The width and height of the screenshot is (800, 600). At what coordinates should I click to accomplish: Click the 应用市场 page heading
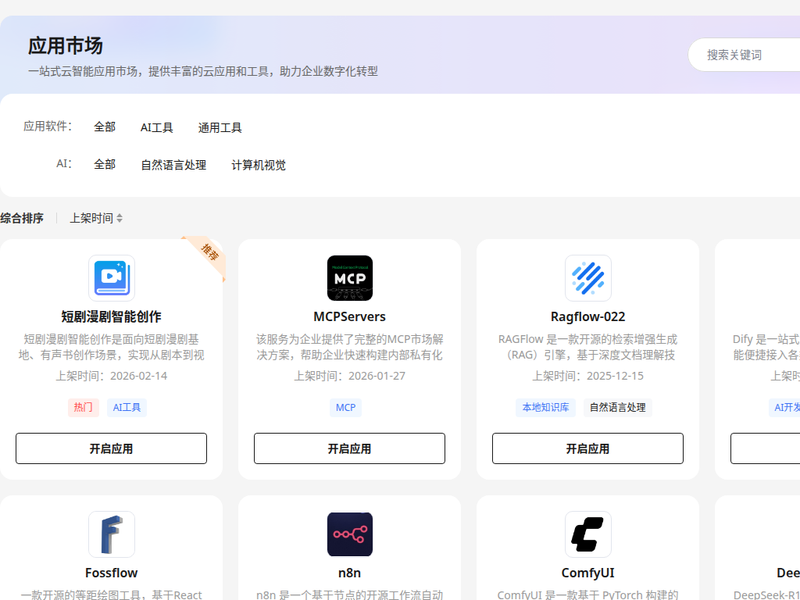tap(65, 46)
